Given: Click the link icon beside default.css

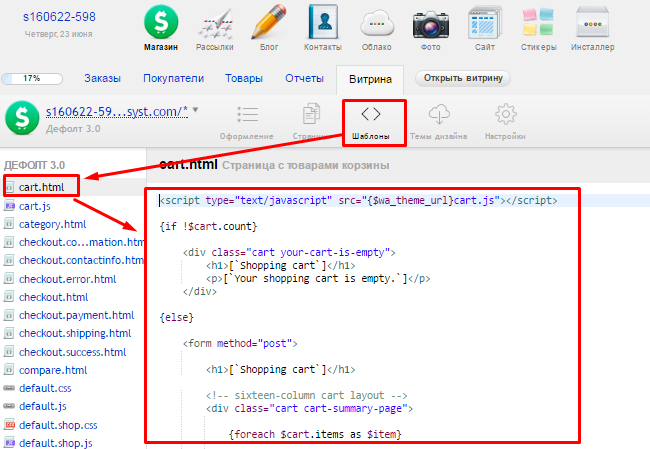Looking at the screenshot, I should click(9, 388).
